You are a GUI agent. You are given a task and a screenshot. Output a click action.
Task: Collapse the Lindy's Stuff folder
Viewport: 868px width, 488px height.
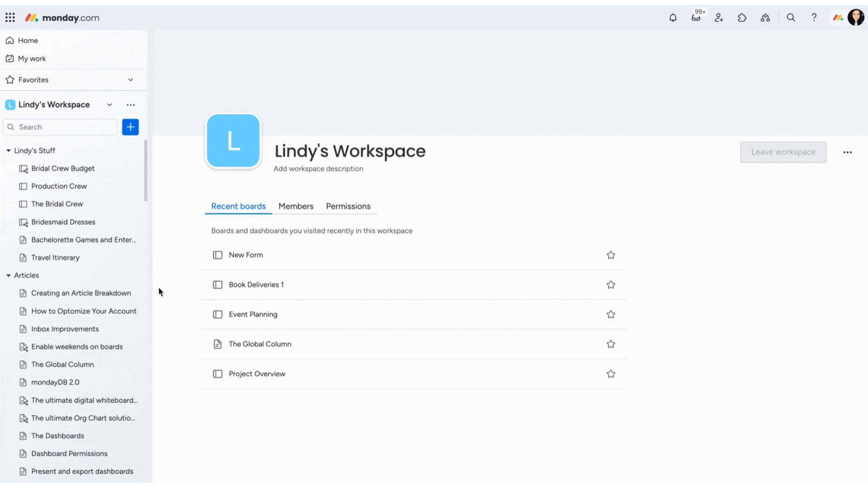pos(8,150)
